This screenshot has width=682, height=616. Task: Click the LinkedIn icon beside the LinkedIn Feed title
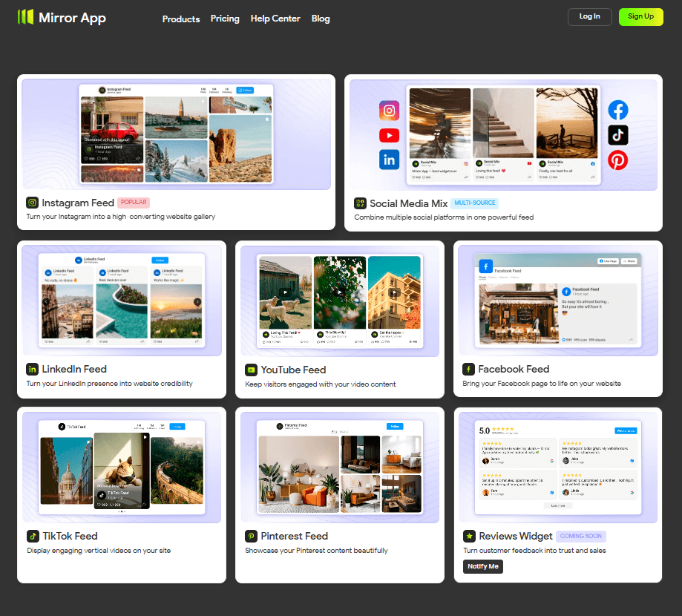32,369
